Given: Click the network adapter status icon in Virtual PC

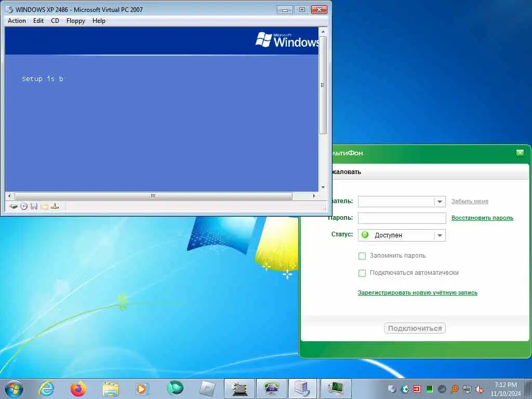Looking at the screenshot, I should click(x=55, y=206).
